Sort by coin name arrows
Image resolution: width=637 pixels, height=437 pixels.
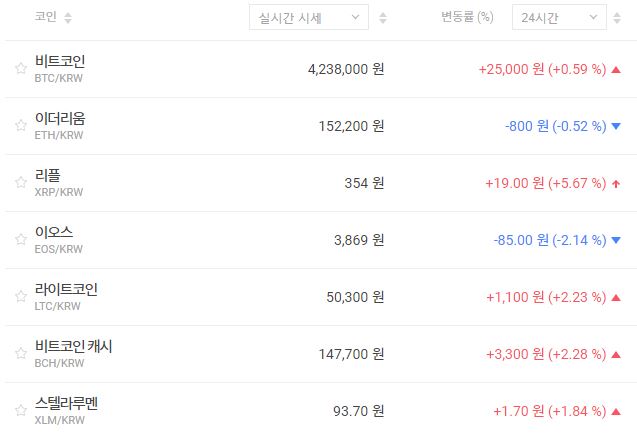(68, 18)
